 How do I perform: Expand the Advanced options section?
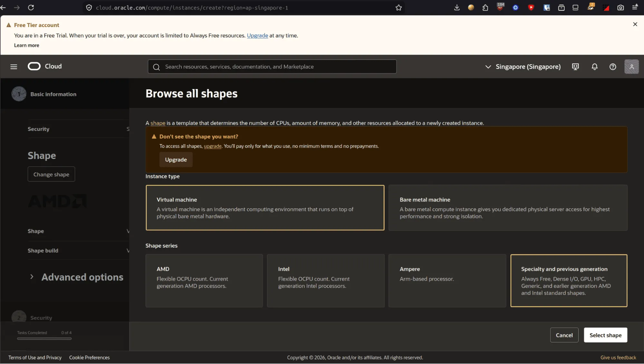point(77,277)
